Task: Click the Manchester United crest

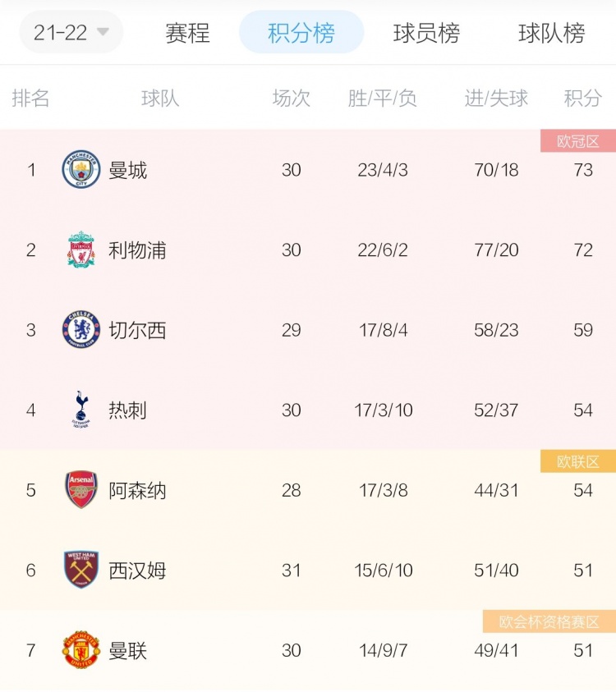Action: [x=81, y=649]
